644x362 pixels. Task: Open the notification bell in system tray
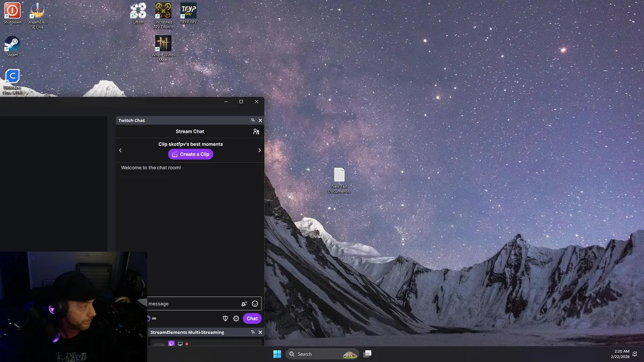click(635, 354)
